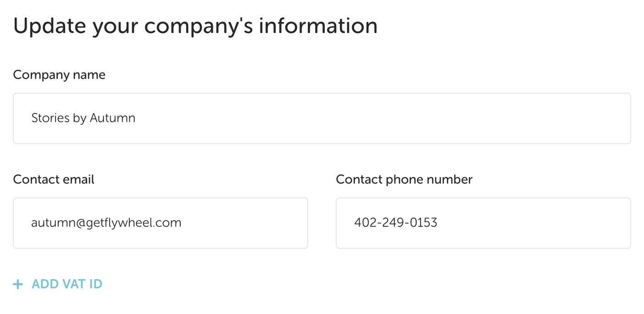Click the 'Contact email' label

tap(54, 179)
